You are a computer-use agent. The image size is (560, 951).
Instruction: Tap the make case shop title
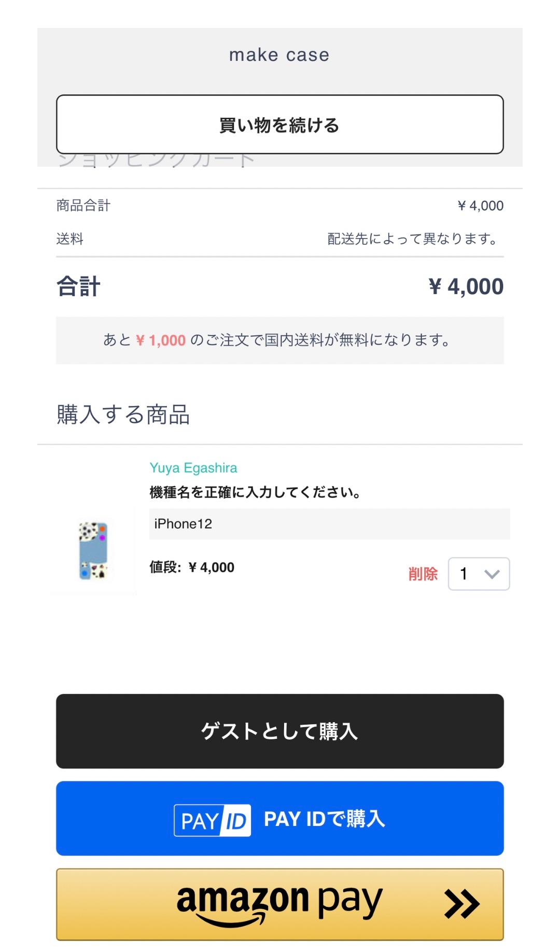(x=279, y=55)
